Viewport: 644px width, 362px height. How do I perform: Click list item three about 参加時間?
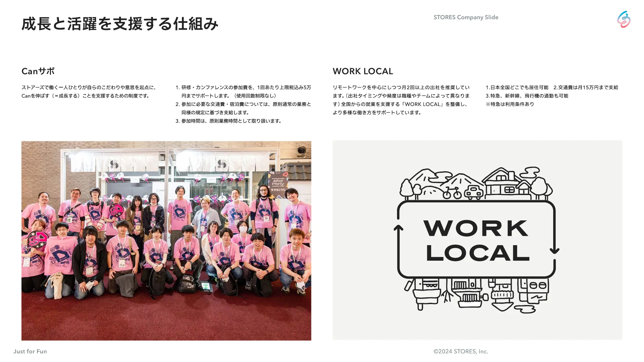coord(229,121)
